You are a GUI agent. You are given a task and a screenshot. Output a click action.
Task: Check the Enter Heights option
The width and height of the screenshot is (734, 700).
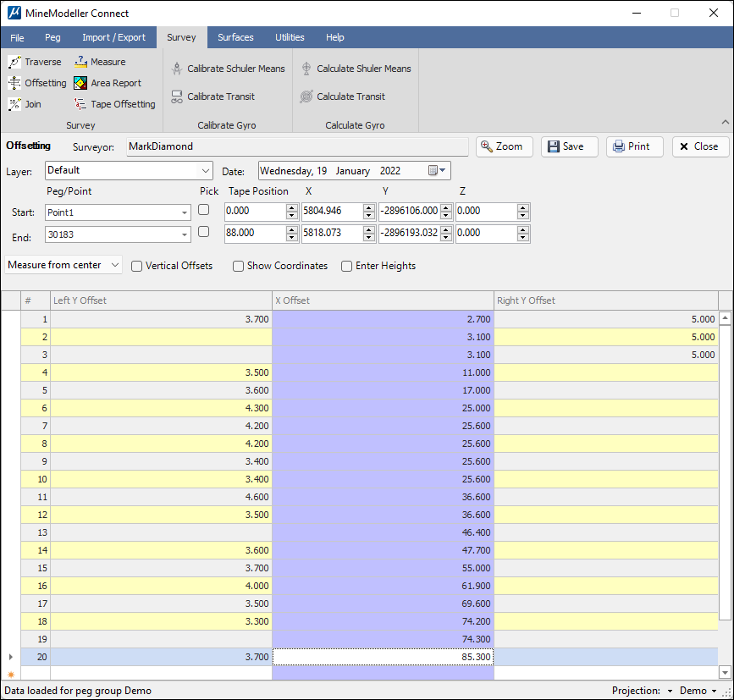point(347,266)
